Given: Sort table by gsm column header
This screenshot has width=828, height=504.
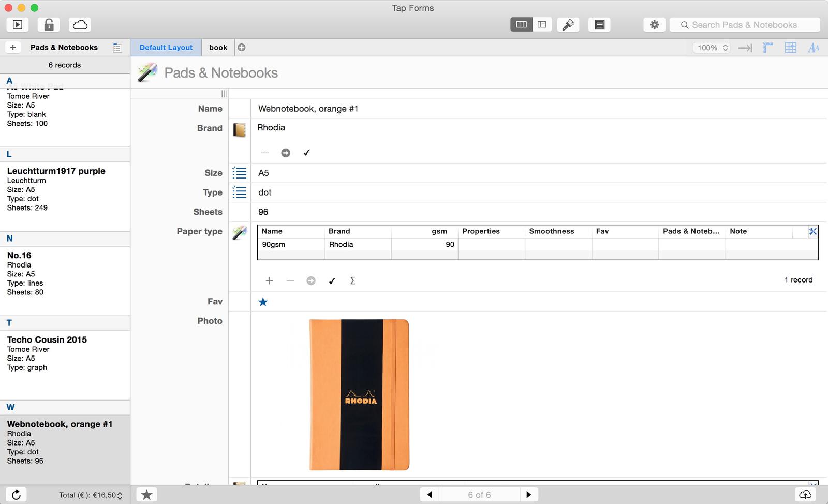Looking at the screenshot, I should (x=424, y=231).
